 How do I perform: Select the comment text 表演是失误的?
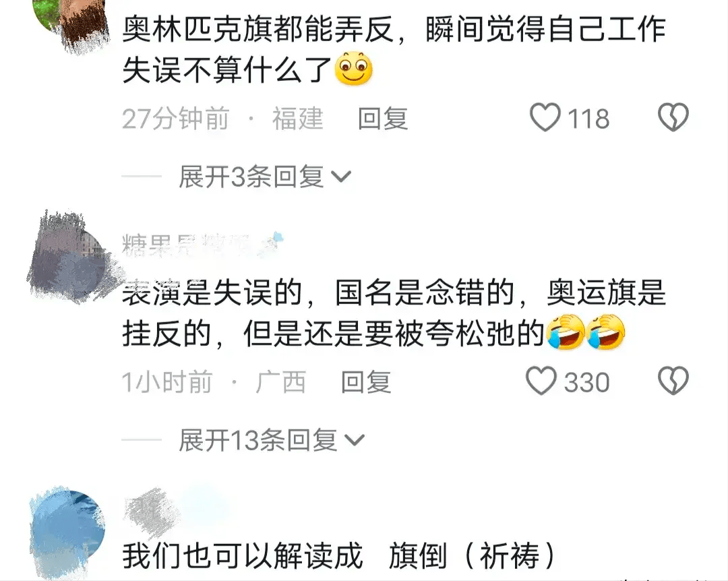tap(212, 293)
